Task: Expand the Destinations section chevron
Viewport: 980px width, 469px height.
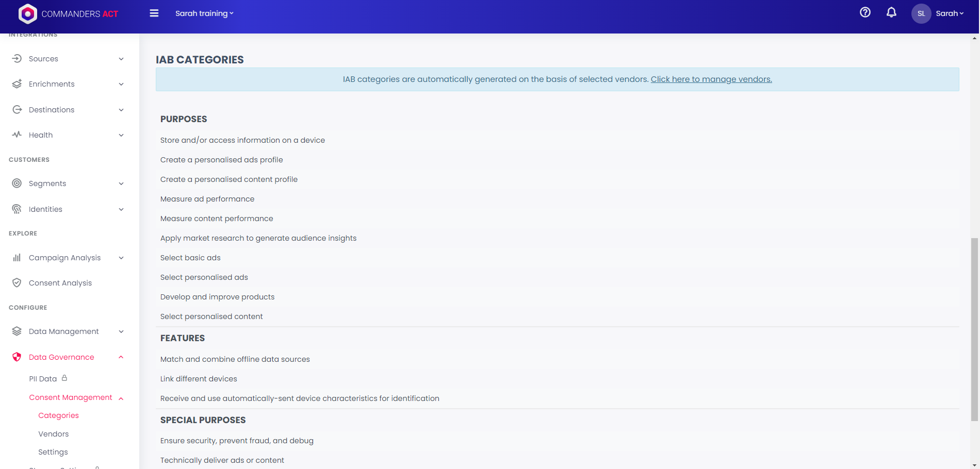Action: pyautogui.click(x=121, y=110)
